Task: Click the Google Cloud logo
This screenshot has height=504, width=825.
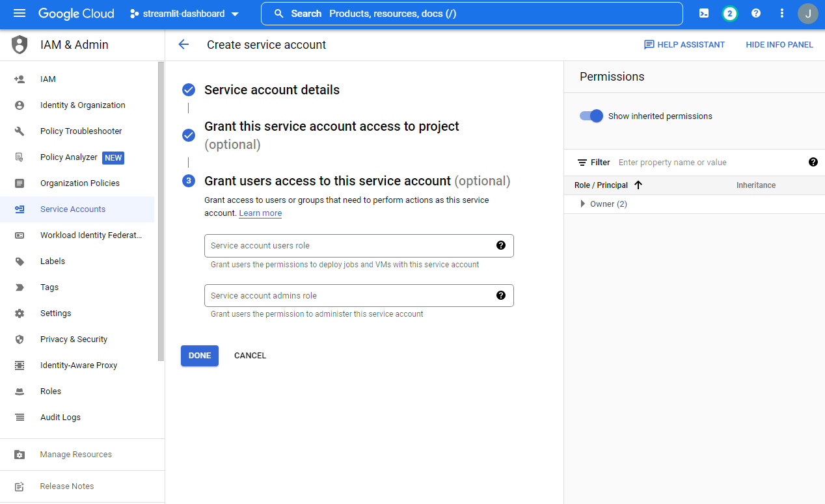Action: tap(76, 14)
